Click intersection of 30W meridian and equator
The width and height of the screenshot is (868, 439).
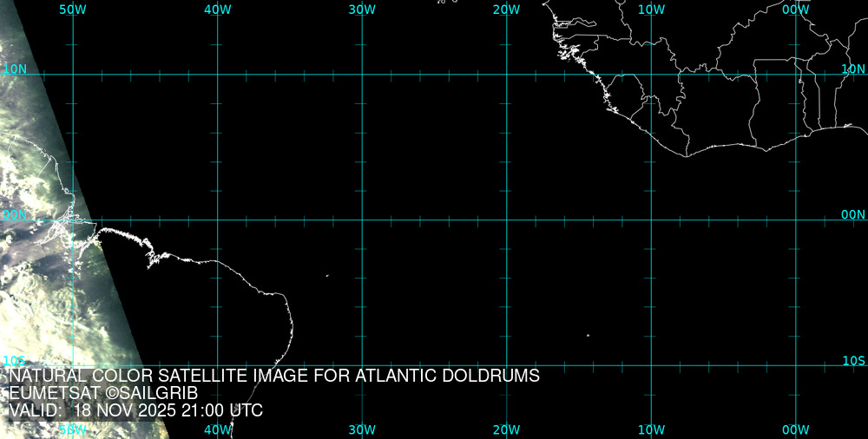(362, 219)
